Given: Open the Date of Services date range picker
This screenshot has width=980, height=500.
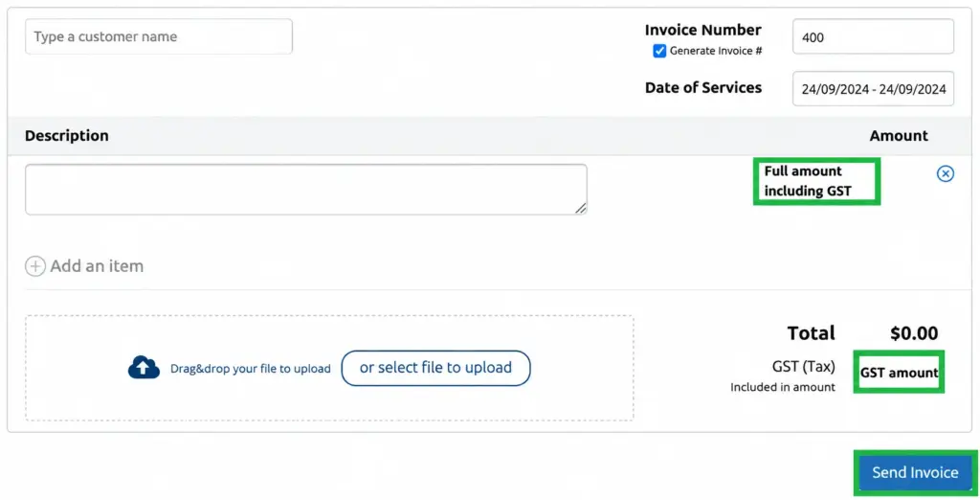Looking at the screenshot, I should 873,89.
